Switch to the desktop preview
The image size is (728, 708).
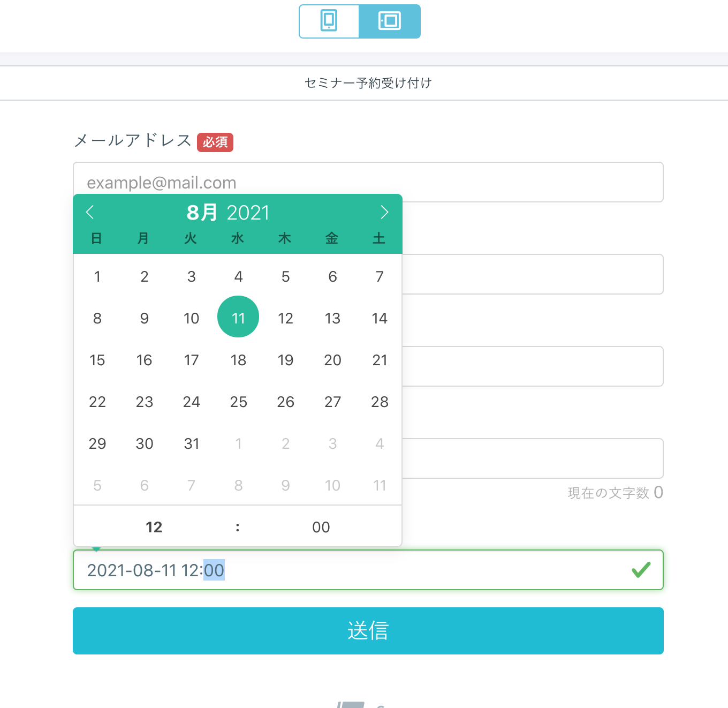point(390,21)
